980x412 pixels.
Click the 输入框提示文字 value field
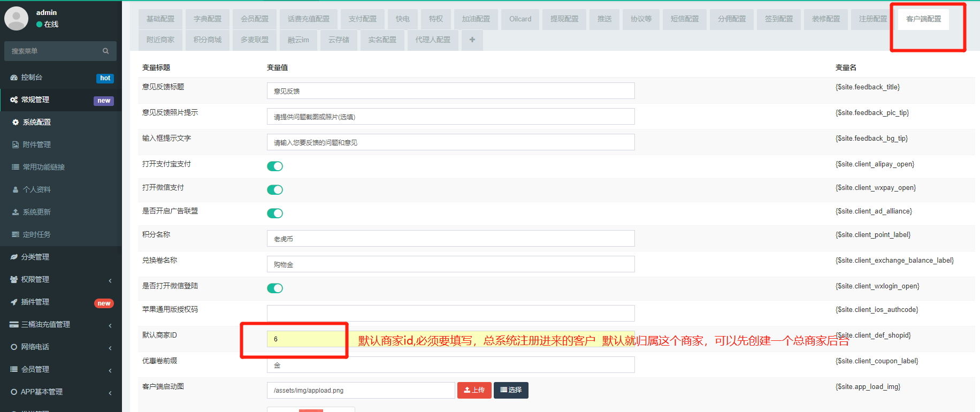coord(451,142)
